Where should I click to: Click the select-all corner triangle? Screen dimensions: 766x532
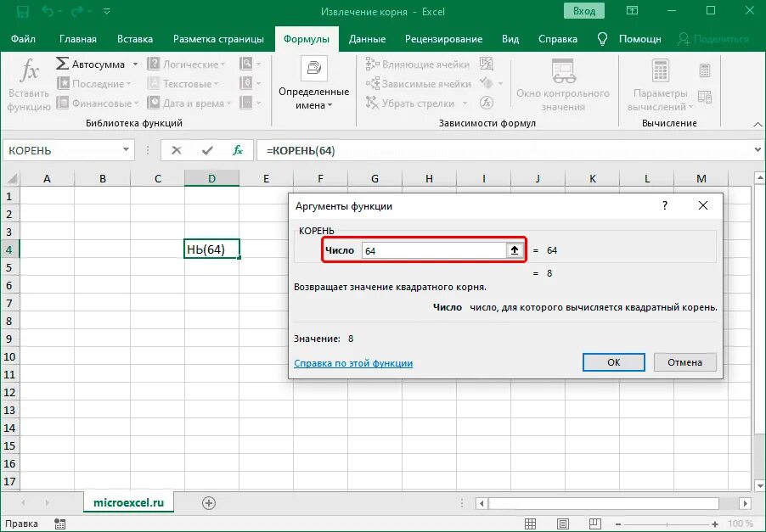click(10, 178)
